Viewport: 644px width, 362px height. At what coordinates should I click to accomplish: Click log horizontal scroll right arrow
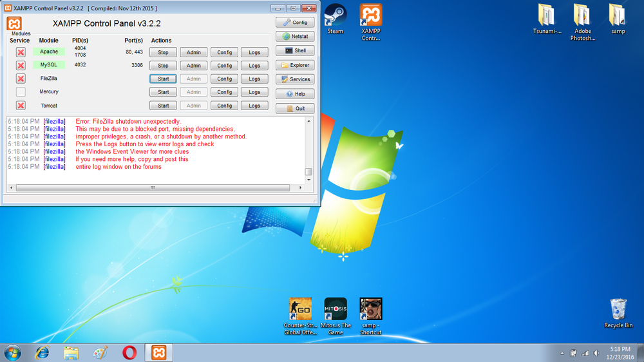point(300,187)
